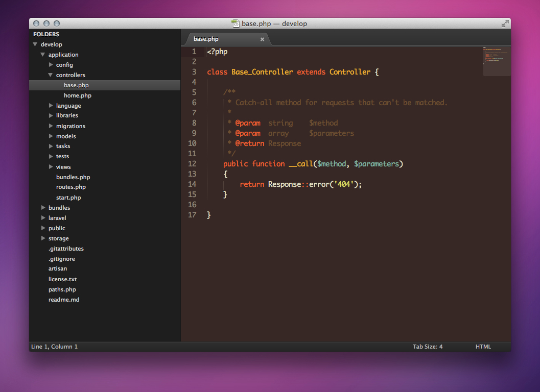The image size is (540, 392).
Task: Open bundles.php file in sidebar
Action: [x=73, y=177]
